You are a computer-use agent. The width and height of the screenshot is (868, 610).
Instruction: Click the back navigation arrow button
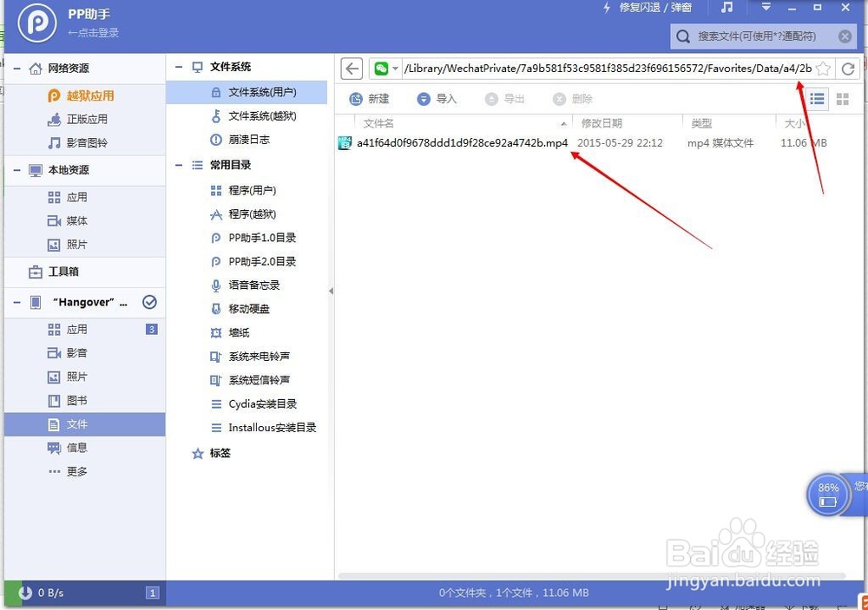tap(351, 68)
